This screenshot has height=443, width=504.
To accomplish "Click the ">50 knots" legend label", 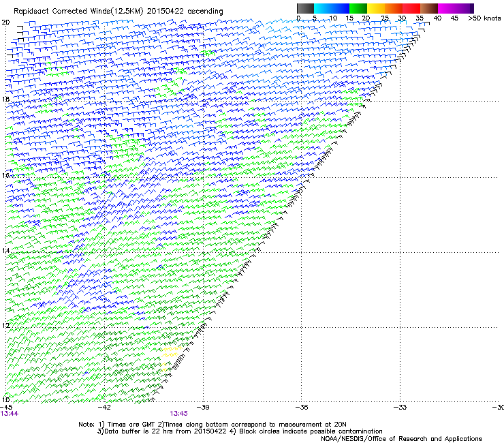I will point(484,18).
